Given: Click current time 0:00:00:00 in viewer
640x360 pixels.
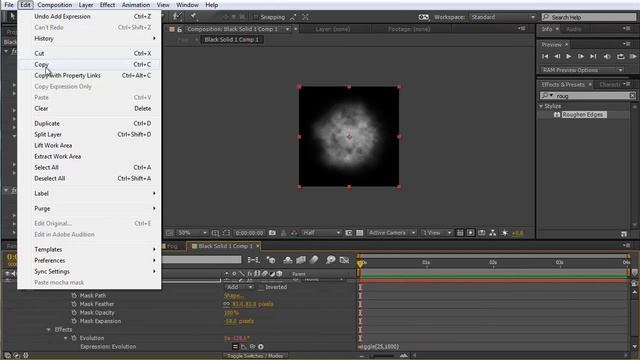Looking at the screenshot, I should click(249, 233).
